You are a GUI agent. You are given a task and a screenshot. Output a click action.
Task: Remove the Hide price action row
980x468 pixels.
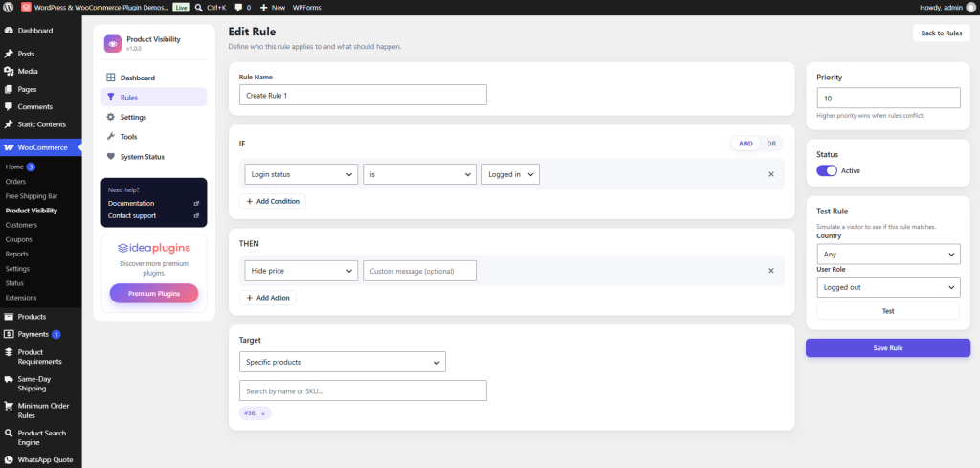click(x=771, y=271)
